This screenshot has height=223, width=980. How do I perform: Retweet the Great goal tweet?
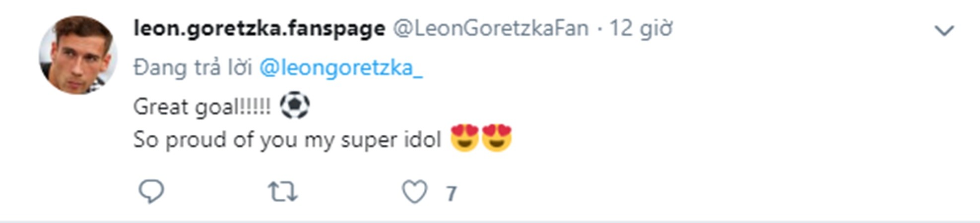(x=282, y=192)
